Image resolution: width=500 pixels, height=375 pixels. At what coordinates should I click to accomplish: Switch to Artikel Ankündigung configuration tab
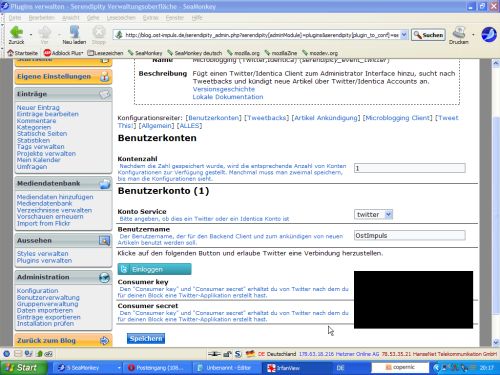pyautogui.click(x=326, y=118)
